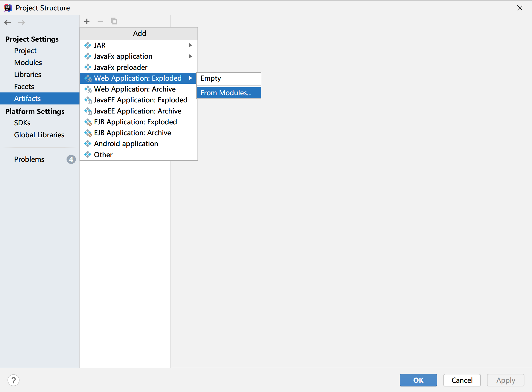This screenshot has width=532, height=392.
Task: Click the help question mark icon
Action: pyautogui.click(x=14, y=380)
